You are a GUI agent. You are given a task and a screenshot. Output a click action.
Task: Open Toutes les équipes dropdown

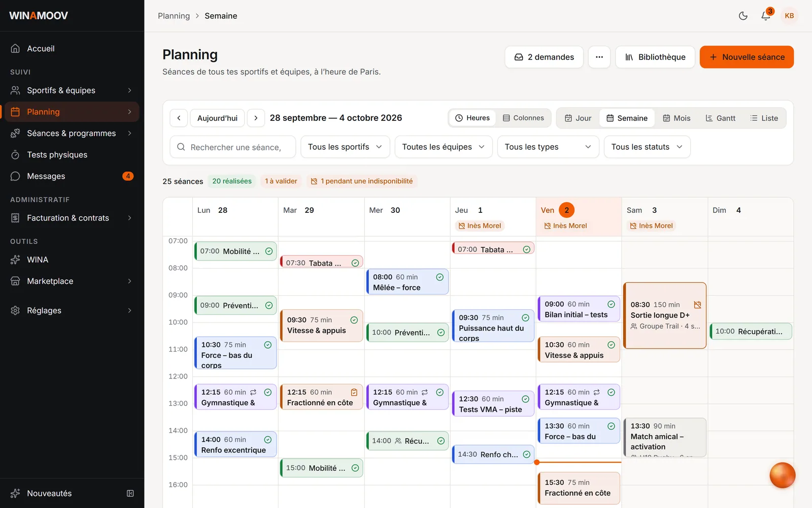click(444, 147)
